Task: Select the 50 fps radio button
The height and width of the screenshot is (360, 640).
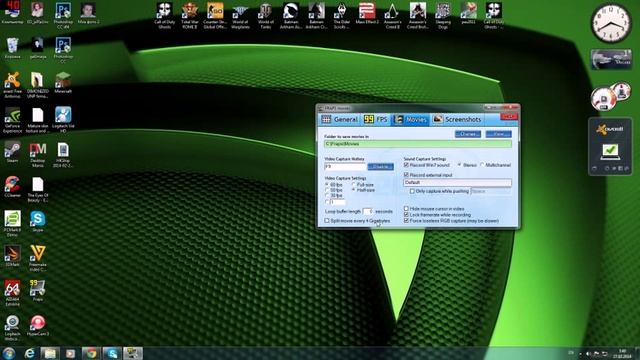Action: click(327, 190)
